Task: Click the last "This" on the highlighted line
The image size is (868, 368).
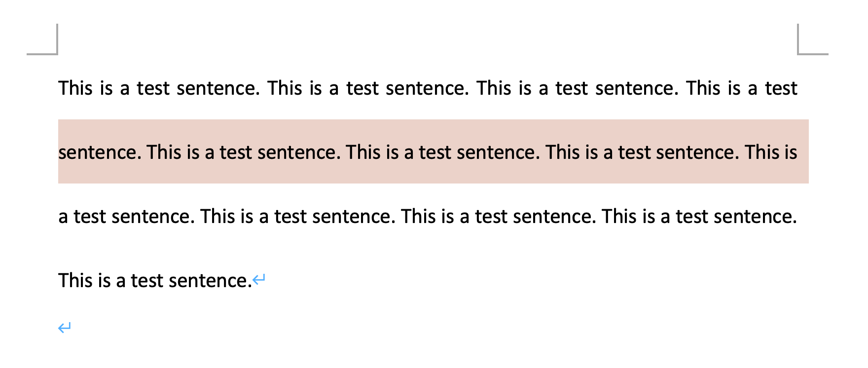Action: click(x=762, y=152)
